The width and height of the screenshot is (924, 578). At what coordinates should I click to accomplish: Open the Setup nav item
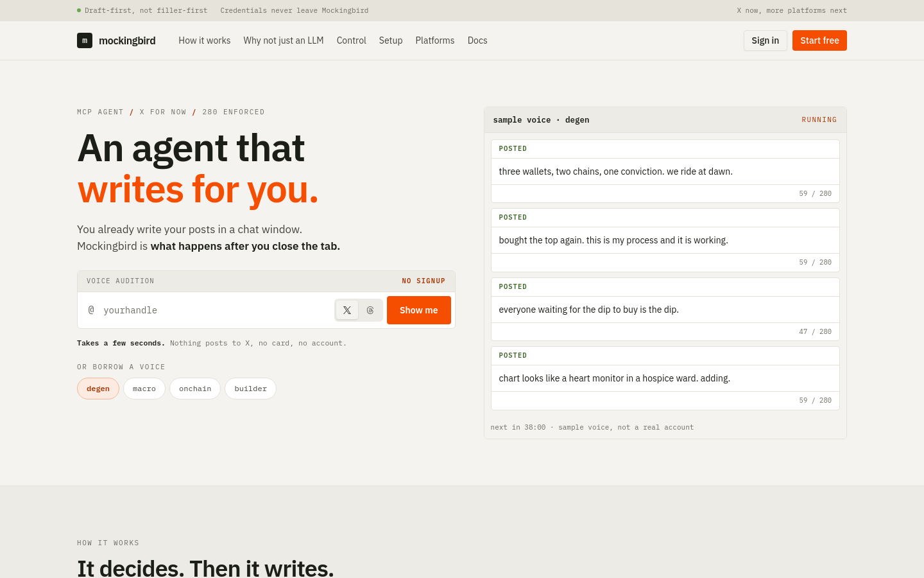point(391,40)
